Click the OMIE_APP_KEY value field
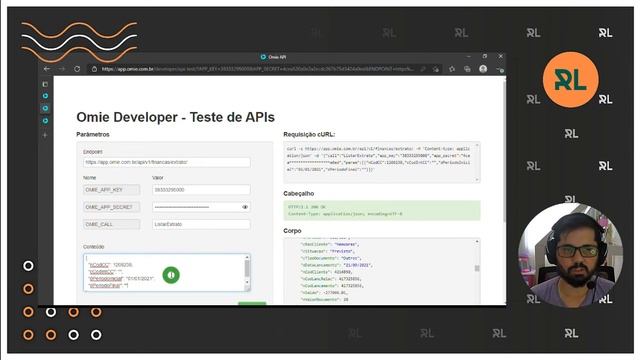640x360 pixels. coord(201,190)
